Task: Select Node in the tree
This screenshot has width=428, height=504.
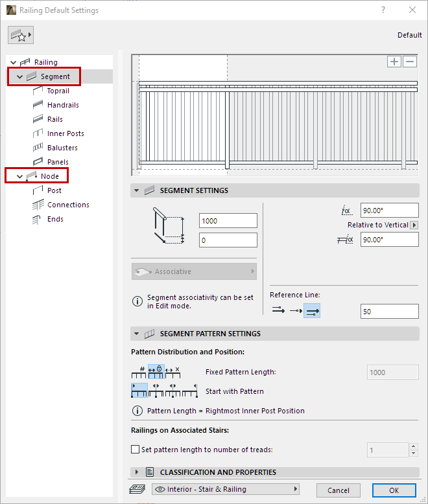Action: [x=50, y=176]
